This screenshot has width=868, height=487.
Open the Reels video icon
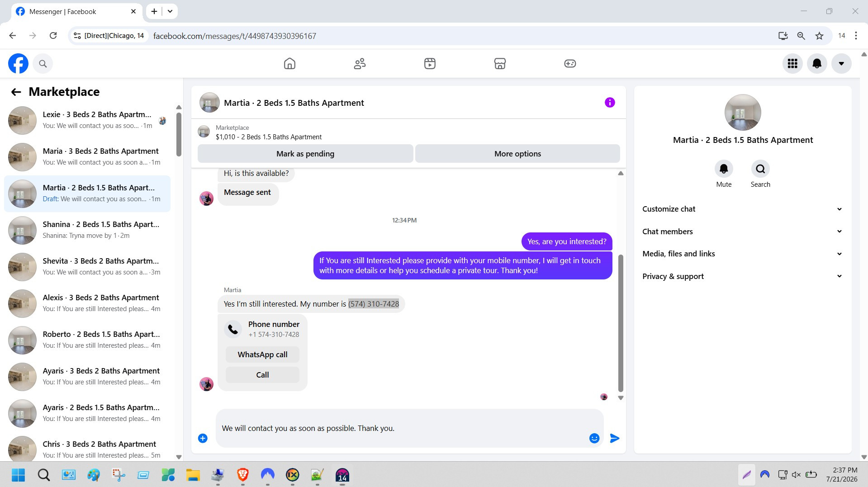[x=430, y=64]
